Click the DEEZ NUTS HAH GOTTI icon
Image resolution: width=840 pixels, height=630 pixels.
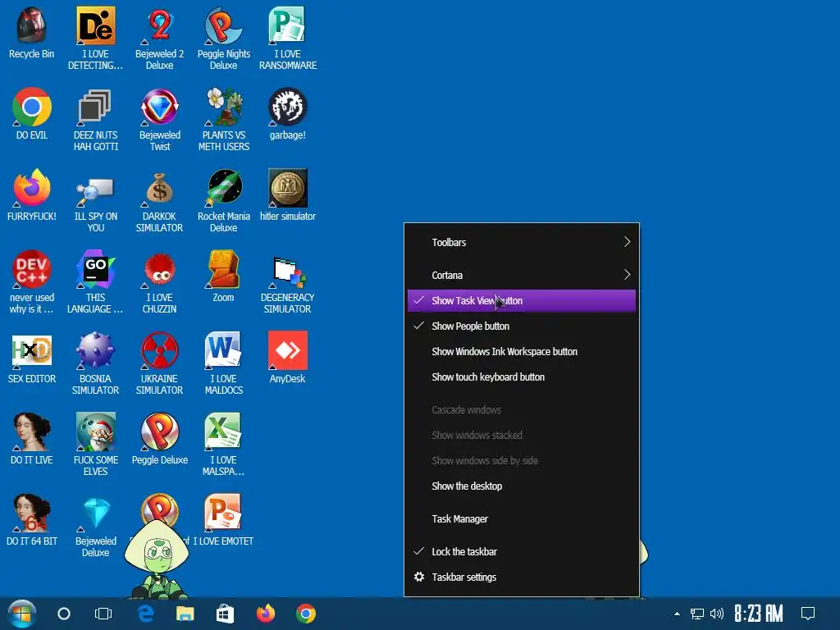pyautogui.click(x=95, y=107)
